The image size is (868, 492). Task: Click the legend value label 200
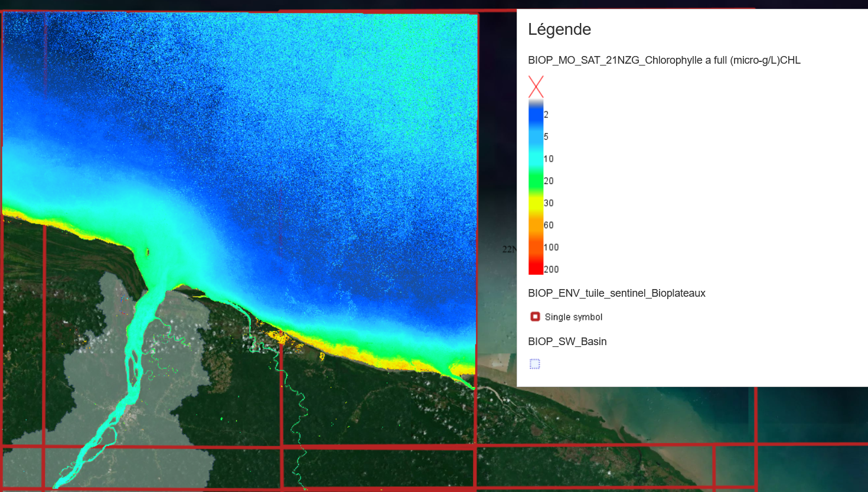551,270
